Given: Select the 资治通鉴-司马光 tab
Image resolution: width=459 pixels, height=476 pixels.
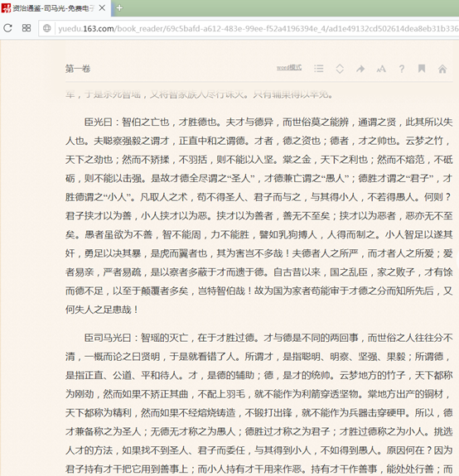Looking at the screenshot, I should click(x=55, y=8).
